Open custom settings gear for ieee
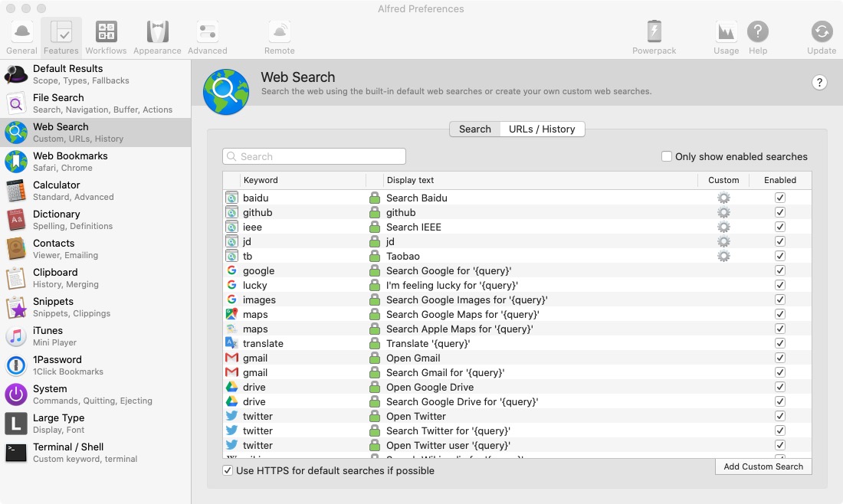The height and width of the screenshot is (504, 843). [723, 227]
